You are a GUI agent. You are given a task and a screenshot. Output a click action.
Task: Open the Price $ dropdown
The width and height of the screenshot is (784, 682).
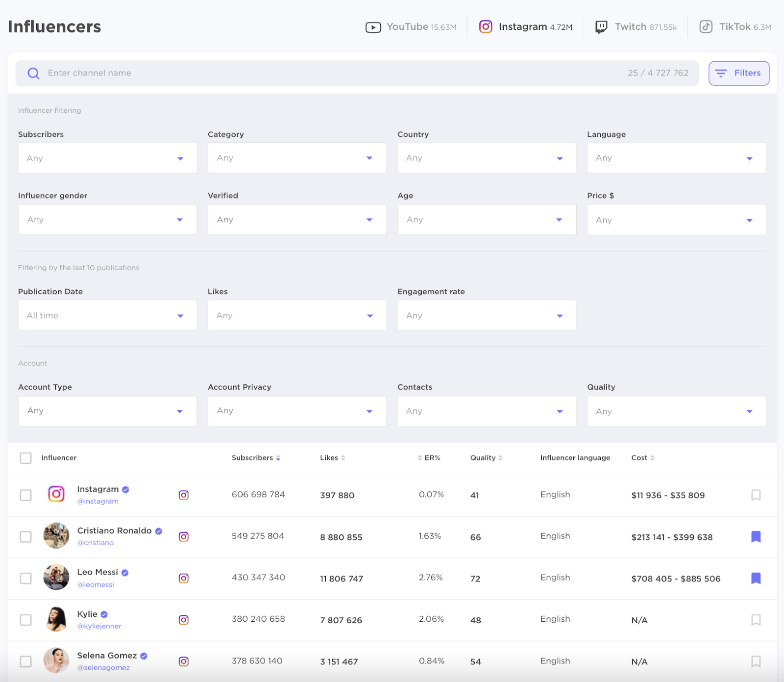(676, 220)
